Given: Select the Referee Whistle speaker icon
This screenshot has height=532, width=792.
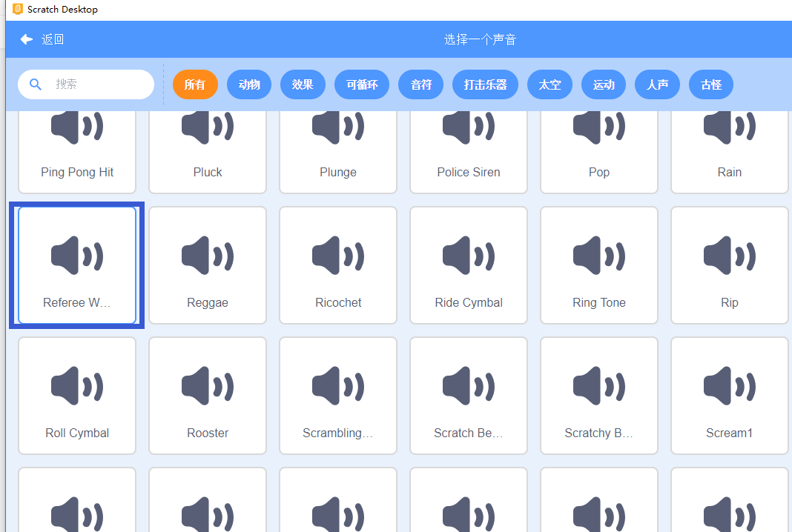Looking at the screenshot, I should click(x=77, y=256).
